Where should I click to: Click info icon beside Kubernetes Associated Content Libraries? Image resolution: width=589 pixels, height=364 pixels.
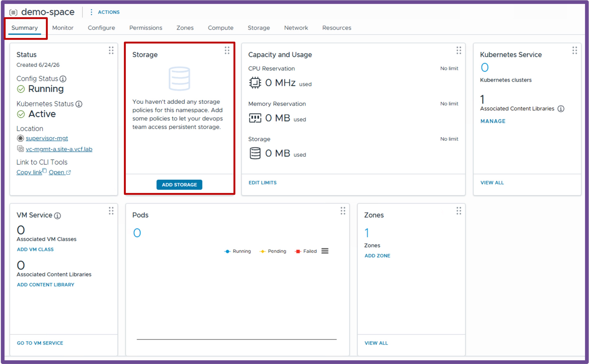561,109
